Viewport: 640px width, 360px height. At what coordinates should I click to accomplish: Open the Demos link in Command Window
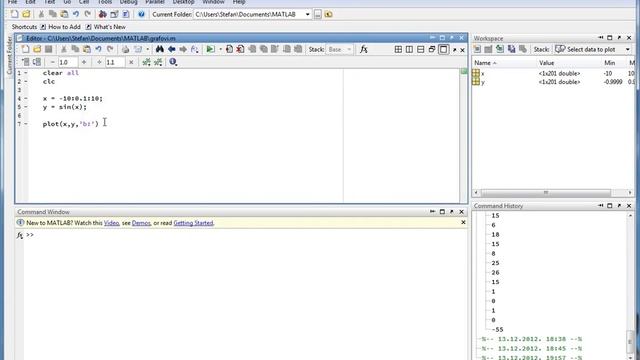141,223
